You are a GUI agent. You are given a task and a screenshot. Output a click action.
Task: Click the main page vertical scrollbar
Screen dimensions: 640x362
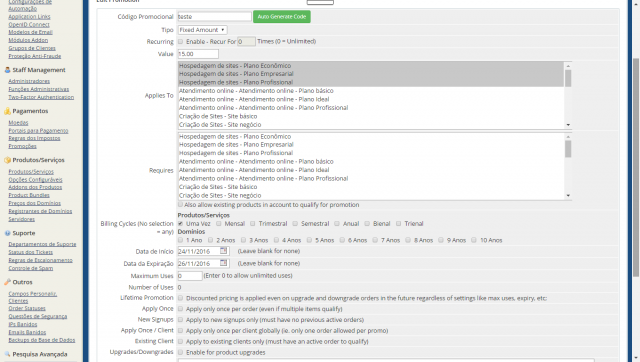click(636, 167)
